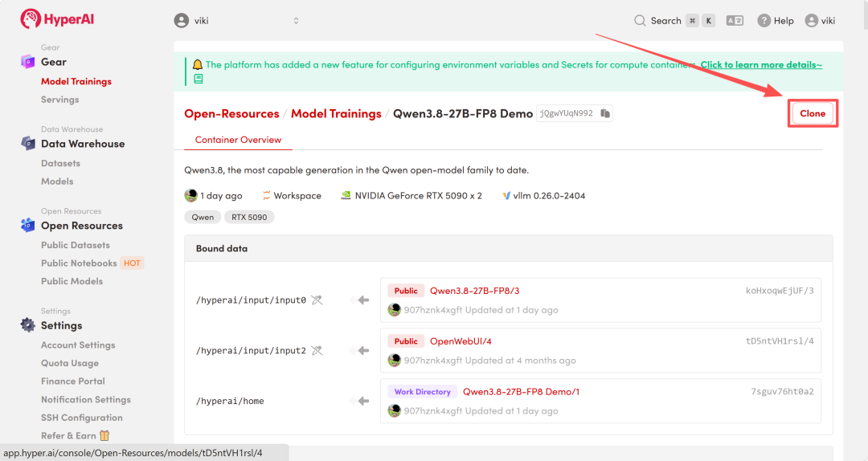Click the tD5ntVH1rsl/4 identifier
The image size is (868, 461).
click(x=780, y=341)
